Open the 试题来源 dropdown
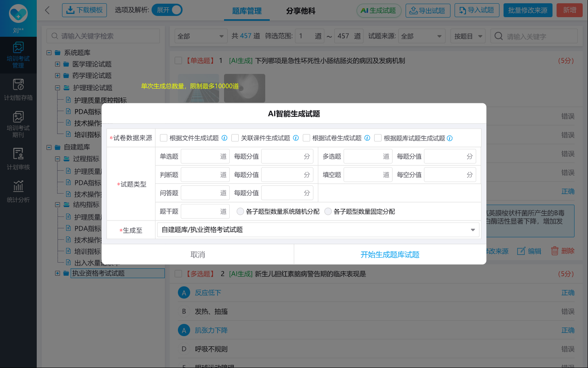The image size is (588, 368). pyautogui.click(x=422, y=36)
